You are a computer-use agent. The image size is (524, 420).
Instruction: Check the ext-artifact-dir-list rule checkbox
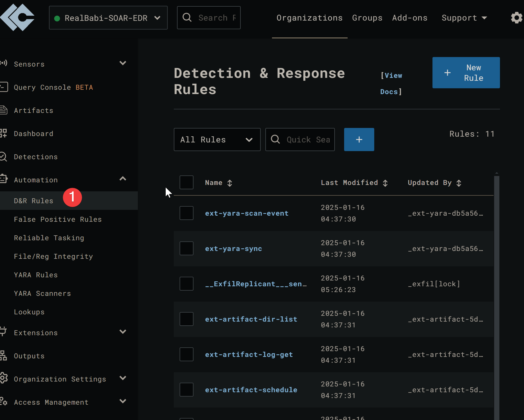click(x=187, y=319)
